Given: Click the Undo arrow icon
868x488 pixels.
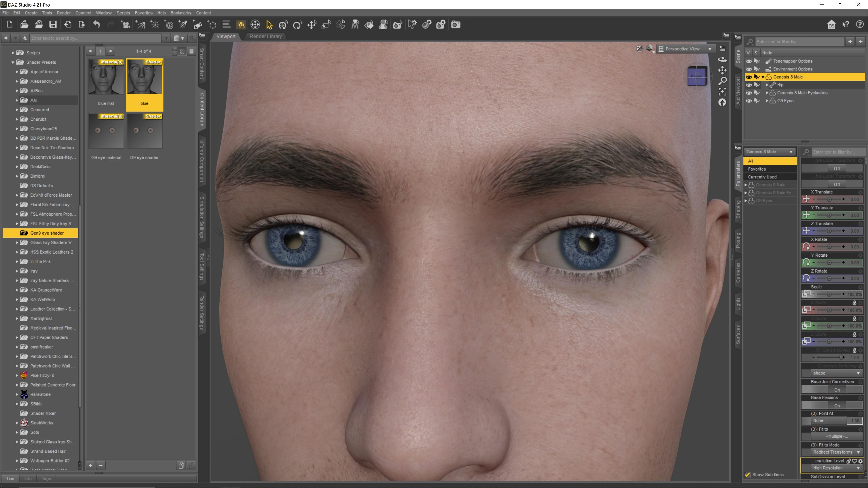Looking at the screenshot, I should (x=97, y=24).
